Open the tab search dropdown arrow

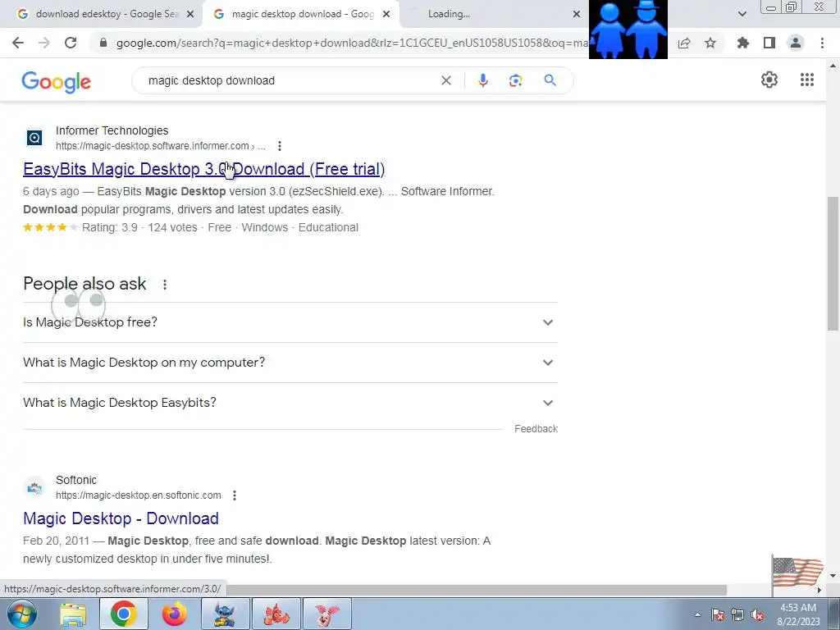tap(742, 14)
